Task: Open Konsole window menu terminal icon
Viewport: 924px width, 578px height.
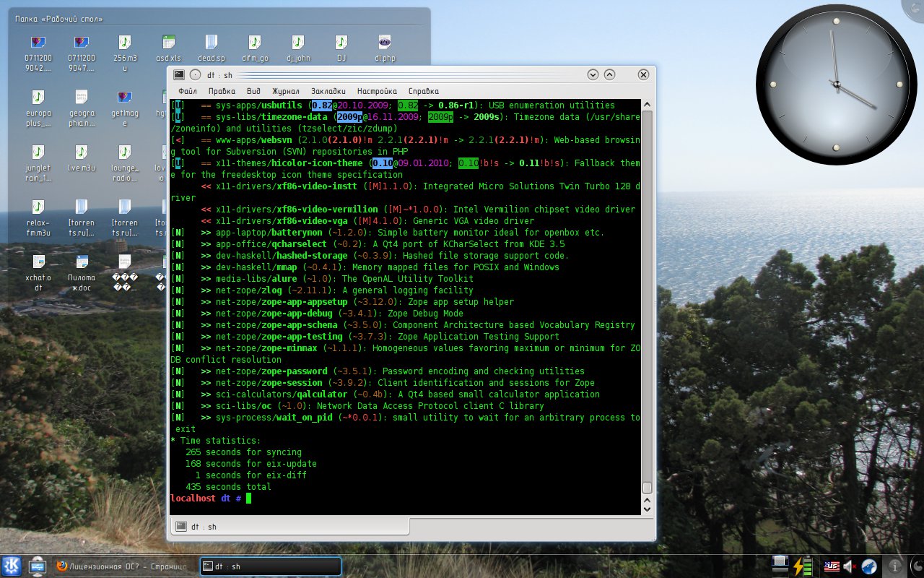Action: (x=179, y=74)
